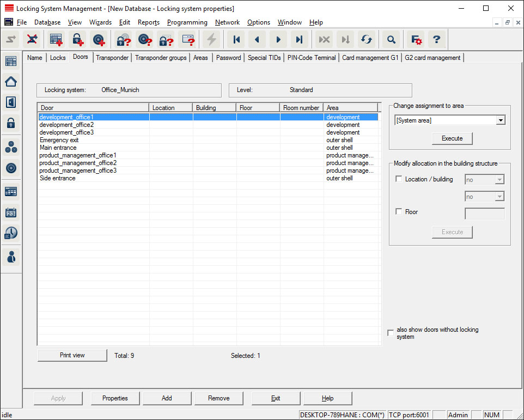This screenshot has width=524, height=420.
Task: Check 'also show doors without locking system'
Action: (391, 333)
